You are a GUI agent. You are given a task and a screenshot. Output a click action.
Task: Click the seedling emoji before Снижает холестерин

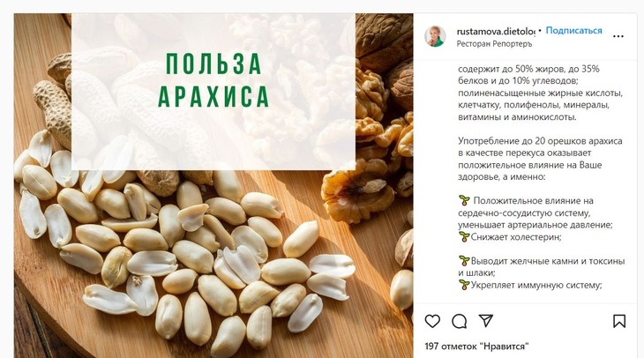tap(464, 237)
